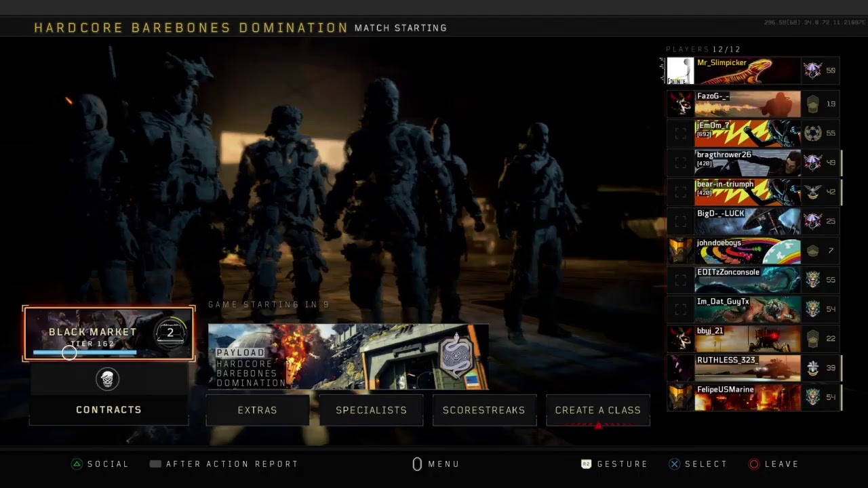Click the PLAYERS 12/12 count label

click(703, 49)
